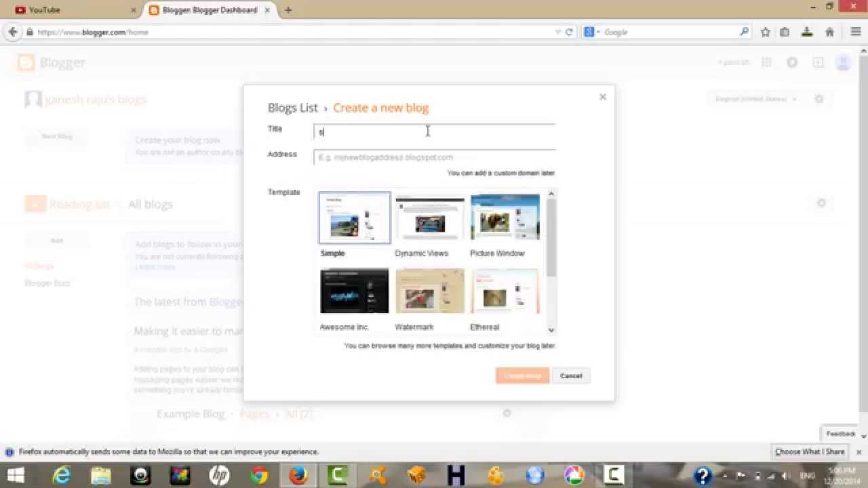Choose the Picture Window template thumbnail
Screen dimensions: 868x488
(x=505, y=218)
